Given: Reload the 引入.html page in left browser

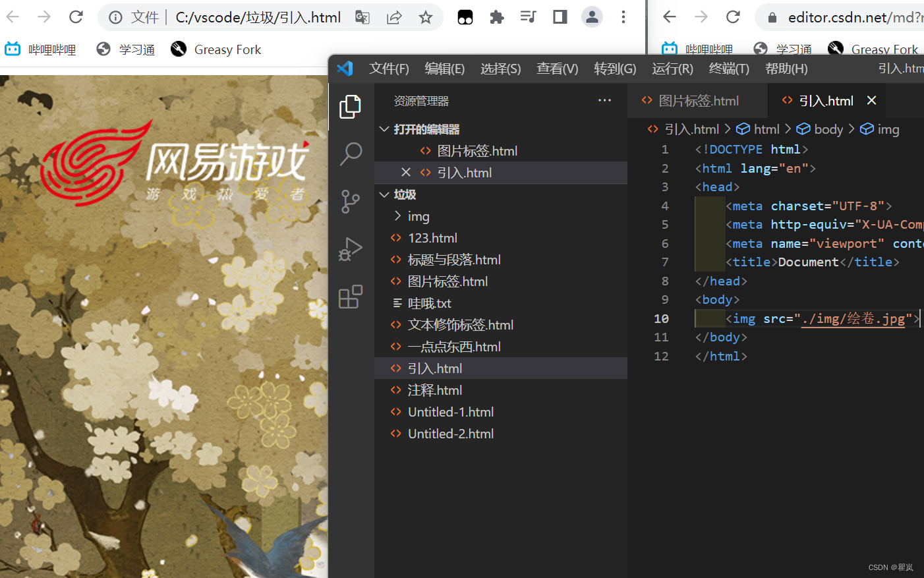Looking at the screenshot, I should click(x=76, y=17).
